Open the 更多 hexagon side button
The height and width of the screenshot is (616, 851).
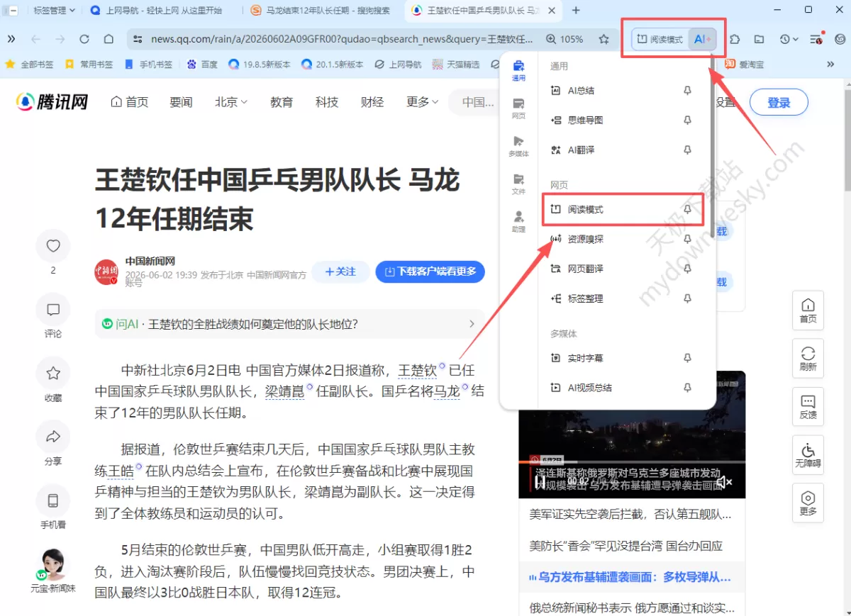click(808, 503)
